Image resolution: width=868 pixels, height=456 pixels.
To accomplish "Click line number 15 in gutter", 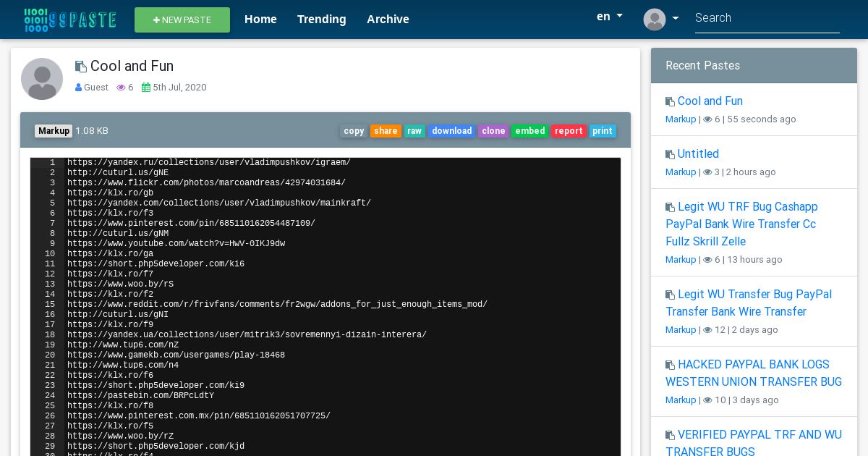I will [50, 305].
